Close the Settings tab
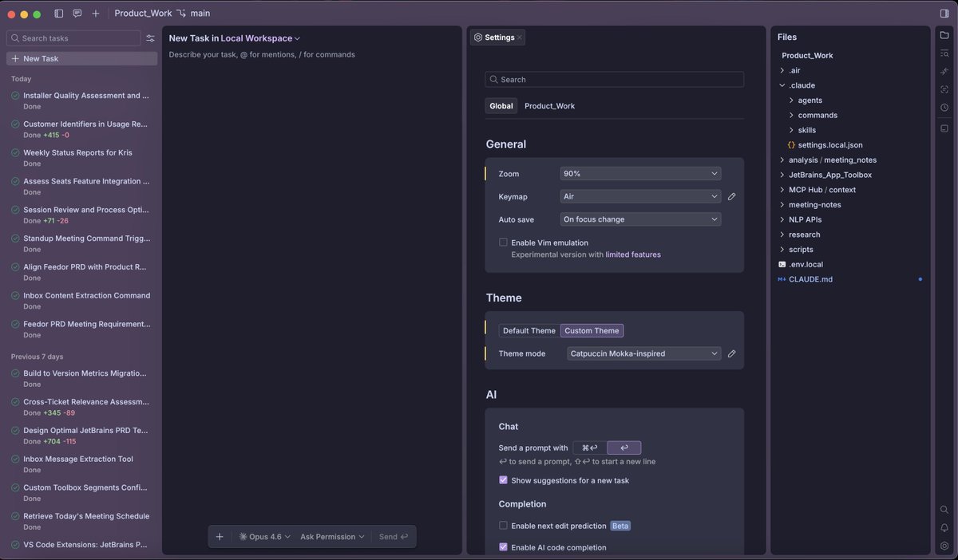The width and height of the screenshot is (958, 560). tap(520, 37)
